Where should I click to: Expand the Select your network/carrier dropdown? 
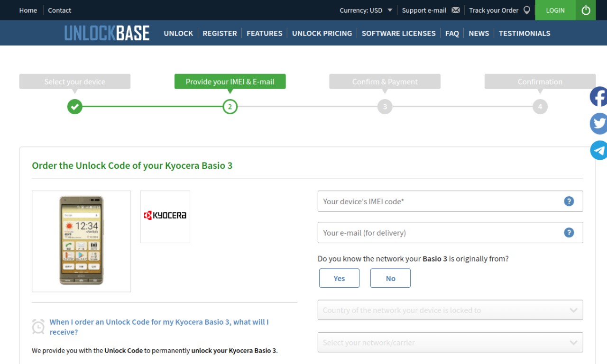(450, 343)
